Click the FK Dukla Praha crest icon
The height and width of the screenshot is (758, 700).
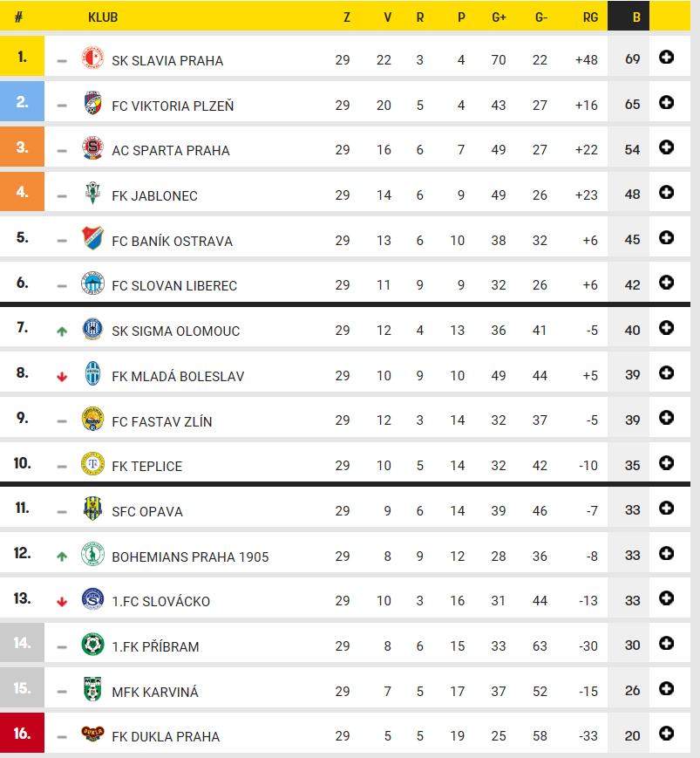[x=92, y=734]
